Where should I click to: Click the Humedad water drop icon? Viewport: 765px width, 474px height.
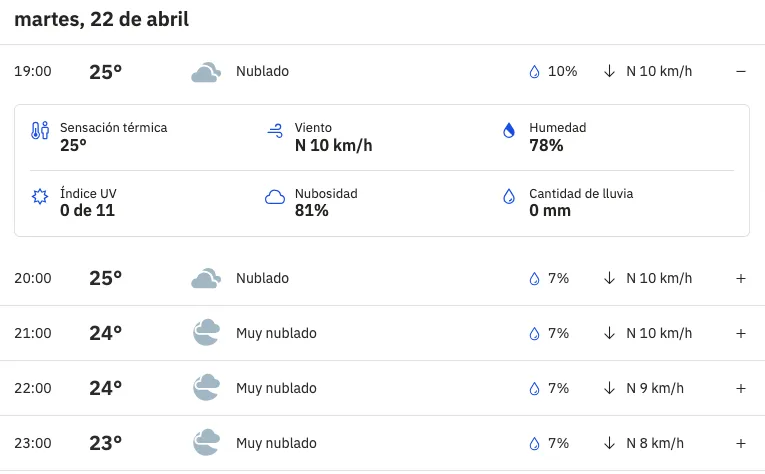[509, 131]
